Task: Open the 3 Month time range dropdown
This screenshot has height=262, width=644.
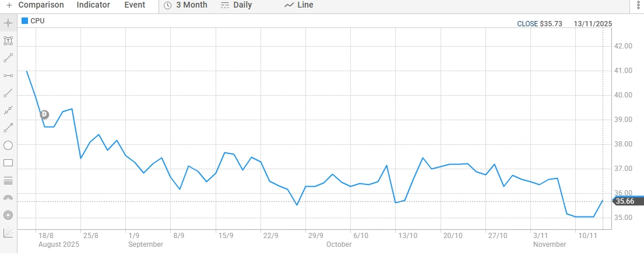Action: point(185,5)
